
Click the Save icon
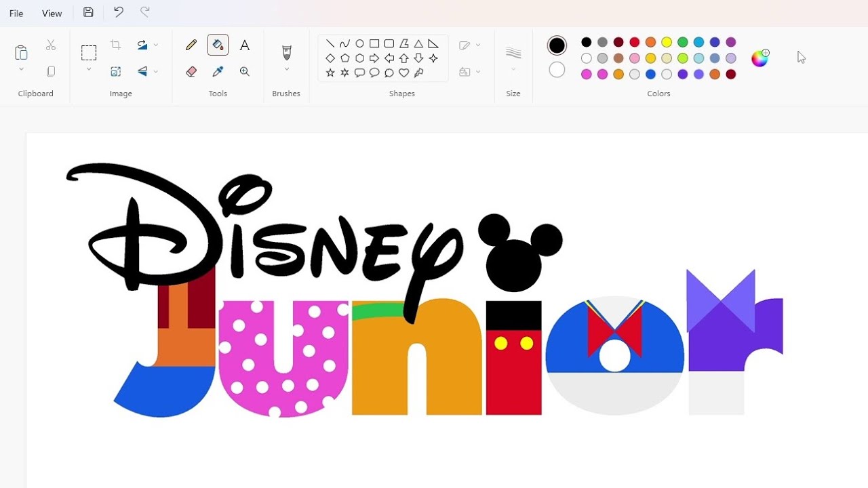point(88,12)
